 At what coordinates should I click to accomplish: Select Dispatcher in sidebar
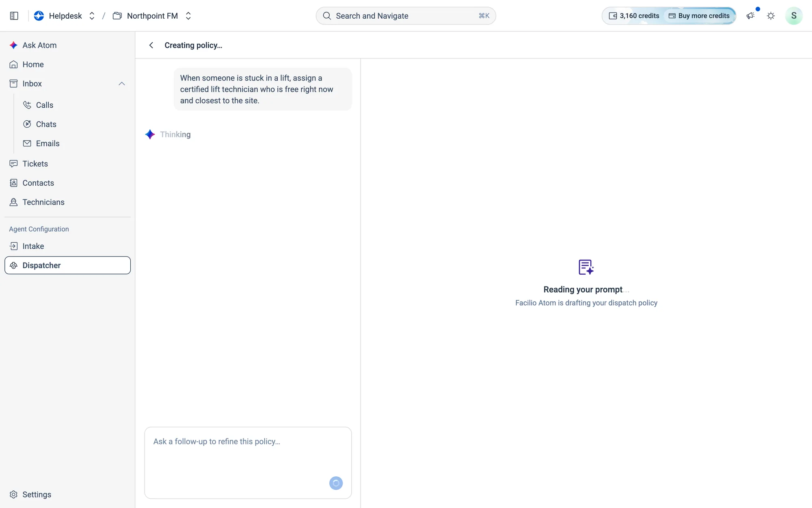pyautogui.click(x=67, y=265)
